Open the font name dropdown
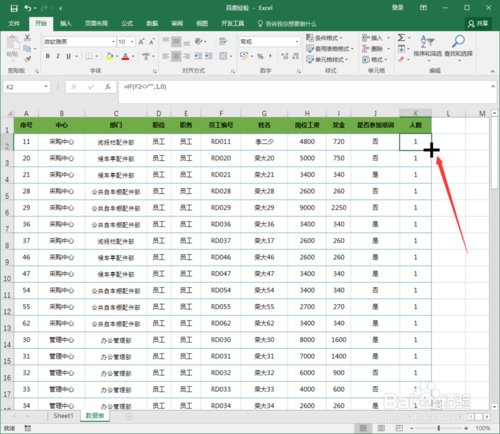Screen dimensions: 500x434 [113, 42]
